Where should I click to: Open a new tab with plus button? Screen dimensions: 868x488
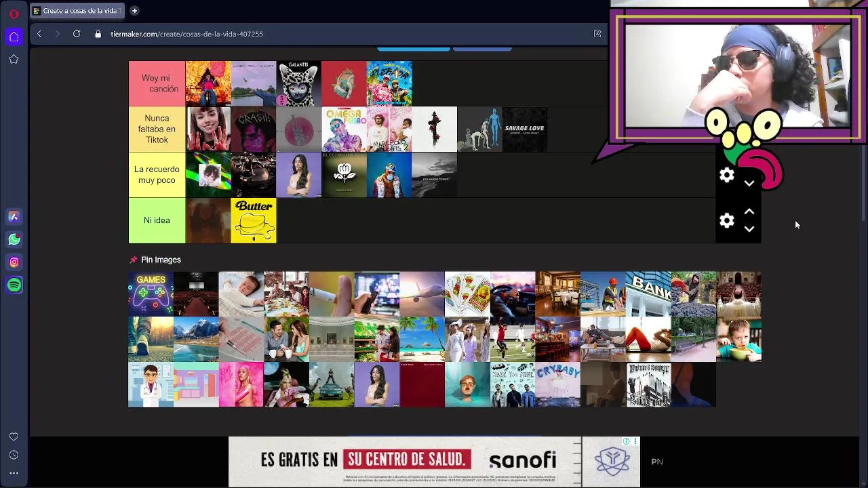tap(134, 11)
